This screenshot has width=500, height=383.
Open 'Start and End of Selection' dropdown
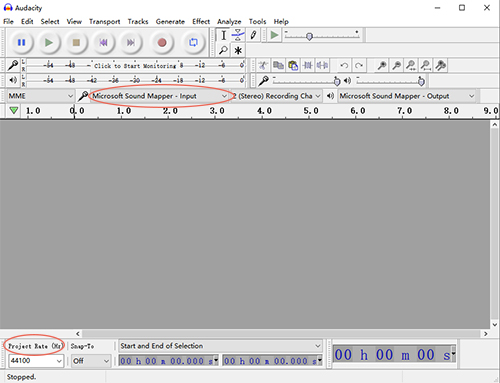tap(220, 346)
